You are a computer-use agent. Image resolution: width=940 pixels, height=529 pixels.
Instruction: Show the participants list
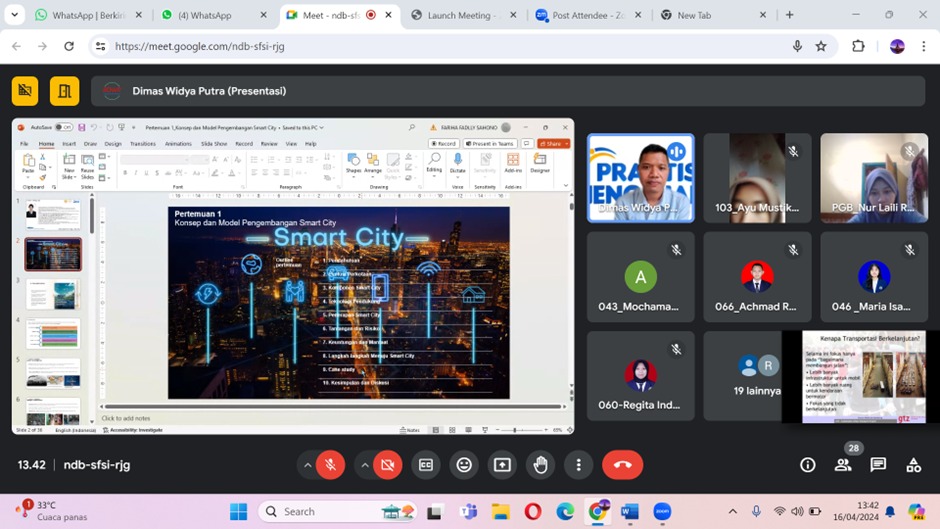tap(843, 465)
